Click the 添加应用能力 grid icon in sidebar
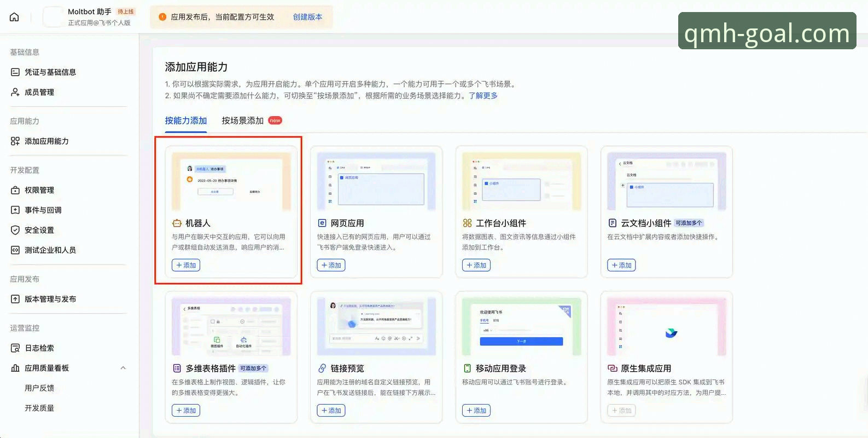 [x=15, y=141]
